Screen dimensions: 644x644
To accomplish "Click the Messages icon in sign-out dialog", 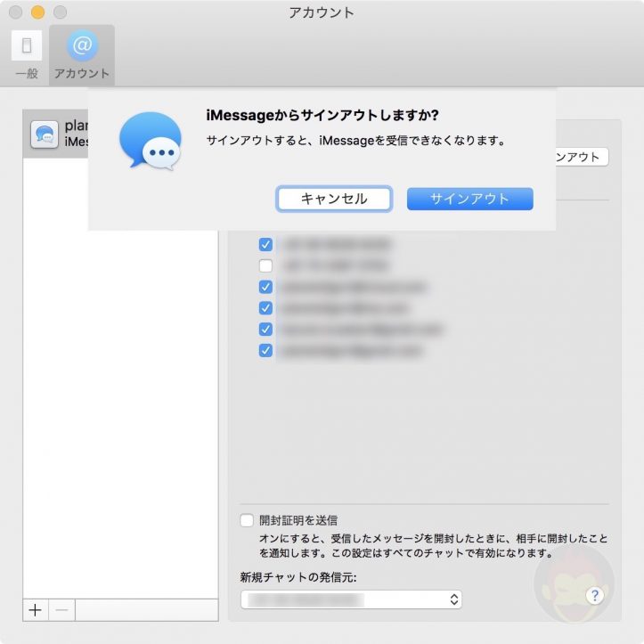I will (151, 141).
